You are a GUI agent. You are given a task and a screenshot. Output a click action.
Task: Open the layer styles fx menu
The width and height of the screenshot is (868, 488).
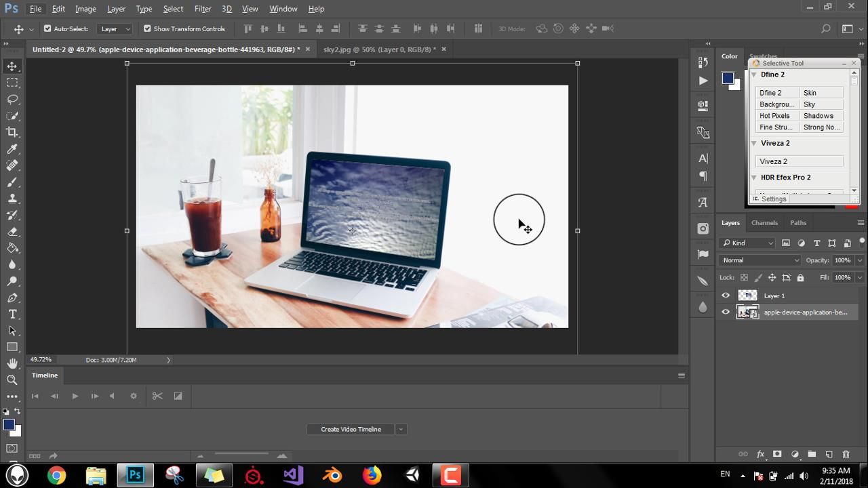[x=760, y=455]
